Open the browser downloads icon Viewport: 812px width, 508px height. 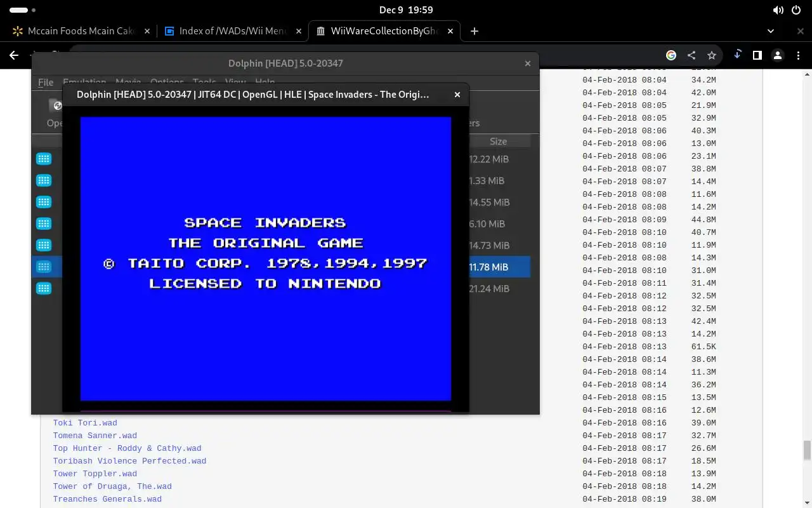[x=737, y=55]
